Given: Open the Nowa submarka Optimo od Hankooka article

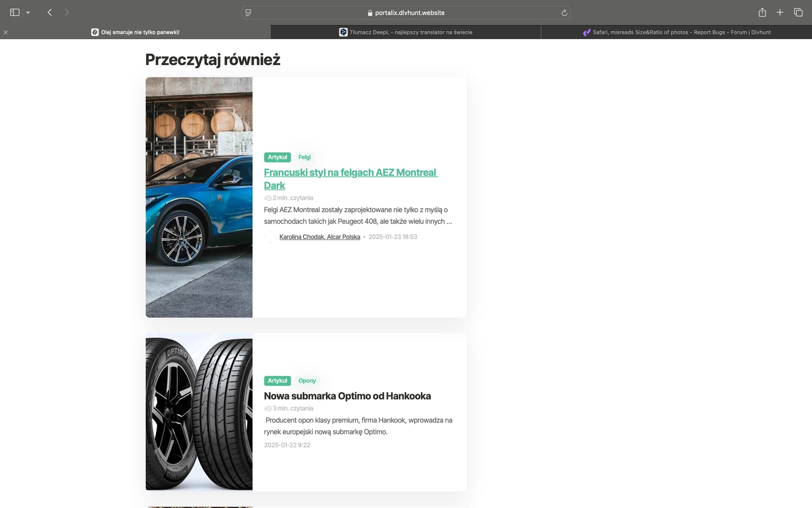Looking at the screenshot, I should (x=347, y=396).
